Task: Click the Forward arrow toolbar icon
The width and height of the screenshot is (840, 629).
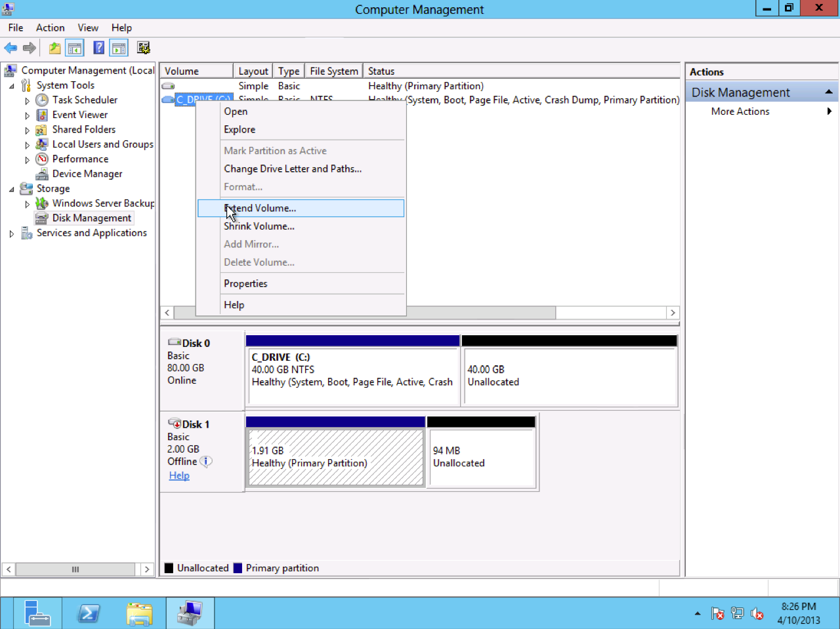Action: pos(30,48)
